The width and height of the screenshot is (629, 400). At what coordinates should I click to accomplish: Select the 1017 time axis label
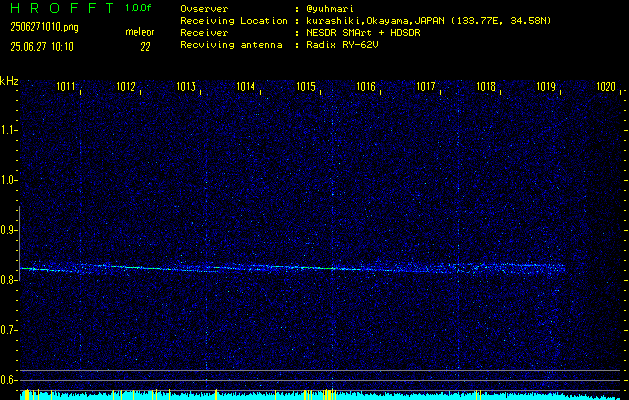click(x=426, y=86)
